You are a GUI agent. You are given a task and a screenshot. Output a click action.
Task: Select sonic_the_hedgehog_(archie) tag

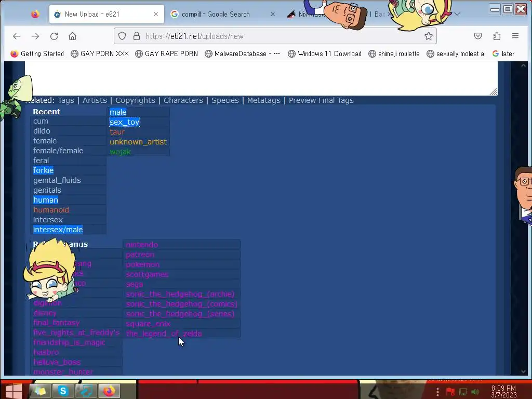coord(180,294)
